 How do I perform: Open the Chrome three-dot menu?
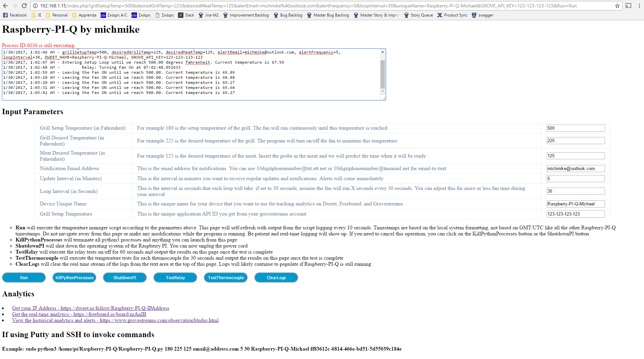(639, 6)
